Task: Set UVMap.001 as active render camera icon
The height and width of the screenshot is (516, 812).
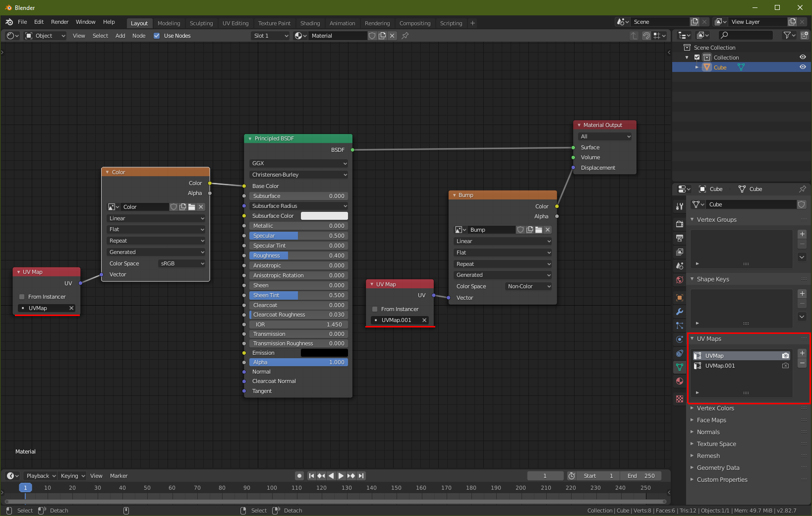Action: [785, 366]
